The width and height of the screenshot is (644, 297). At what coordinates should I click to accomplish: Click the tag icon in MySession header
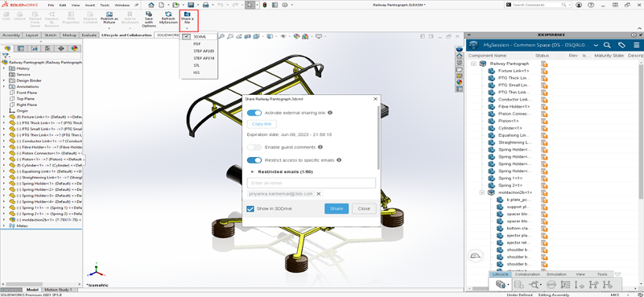621,45
